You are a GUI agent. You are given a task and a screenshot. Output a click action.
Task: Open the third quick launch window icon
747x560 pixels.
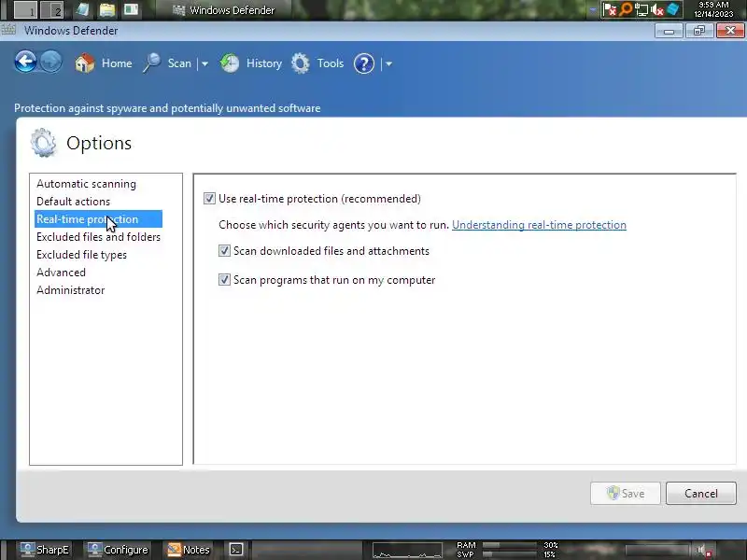131,9
